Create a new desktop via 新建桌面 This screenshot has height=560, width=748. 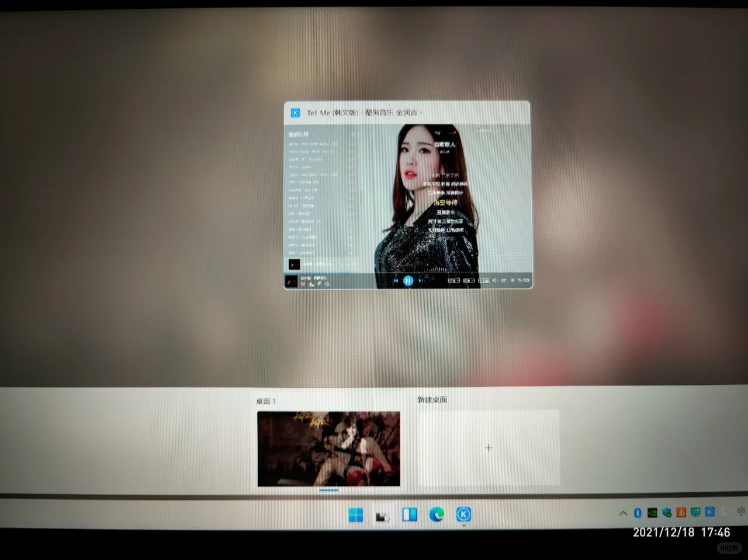[x=489, y=447]
